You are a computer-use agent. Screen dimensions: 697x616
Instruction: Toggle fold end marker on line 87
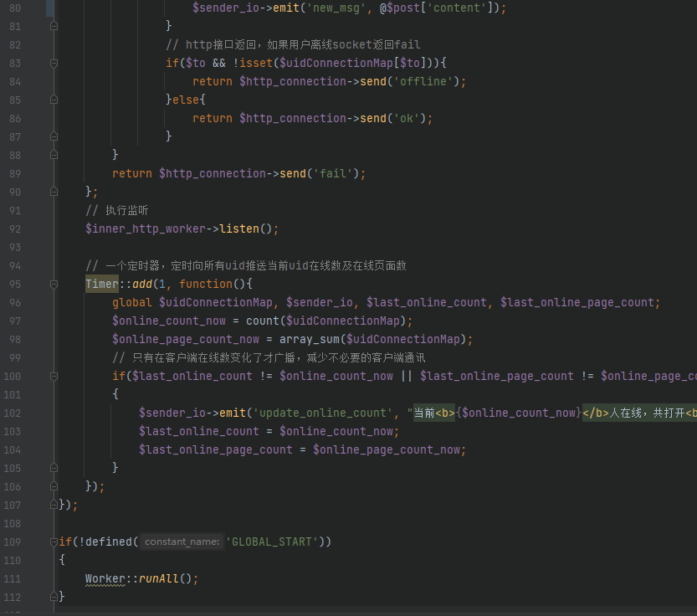point(54,137)
